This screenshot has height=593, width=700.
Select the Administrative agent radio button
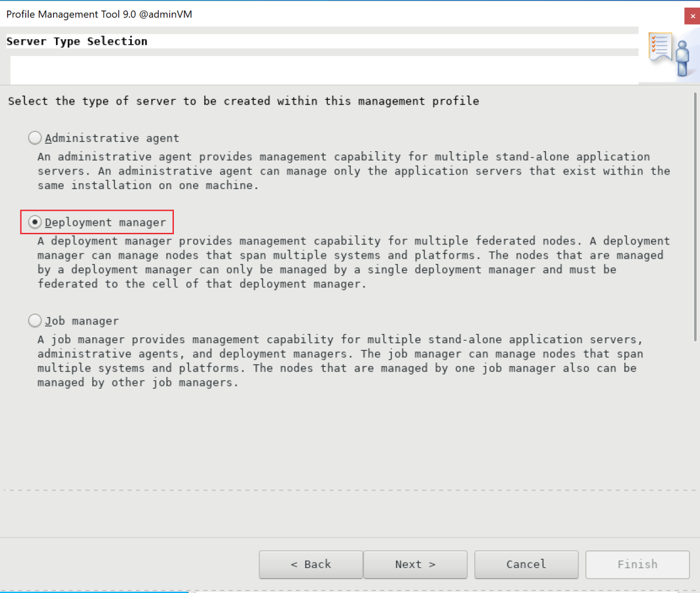coord(34,138)
